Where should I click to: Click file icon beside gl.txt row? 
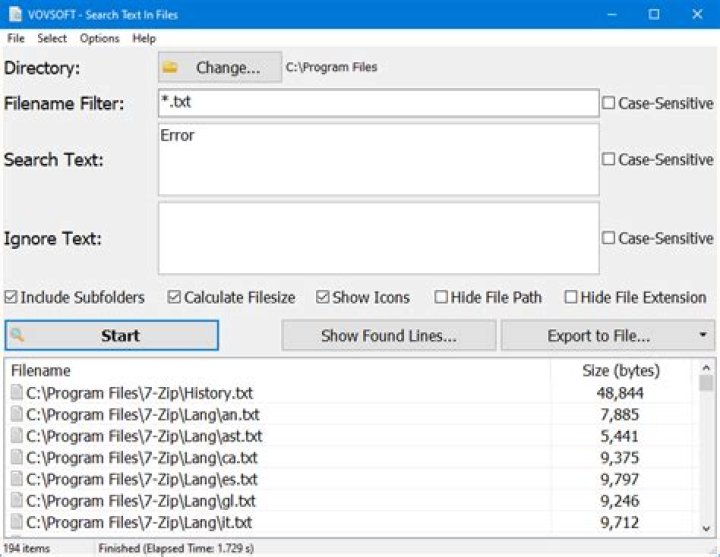[17, 501]
